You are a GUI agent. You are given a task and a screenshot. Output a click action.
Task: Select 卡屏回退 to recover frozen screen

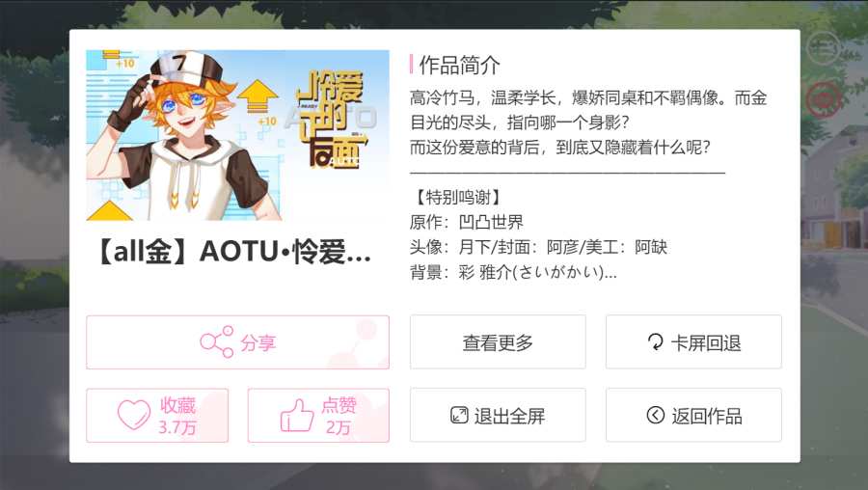tap(693, 342)
